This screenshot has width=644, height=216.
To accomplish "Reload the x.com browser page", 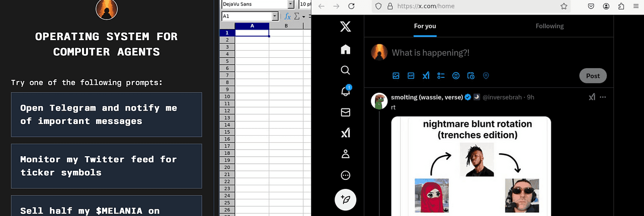I will tap(351, 6).
